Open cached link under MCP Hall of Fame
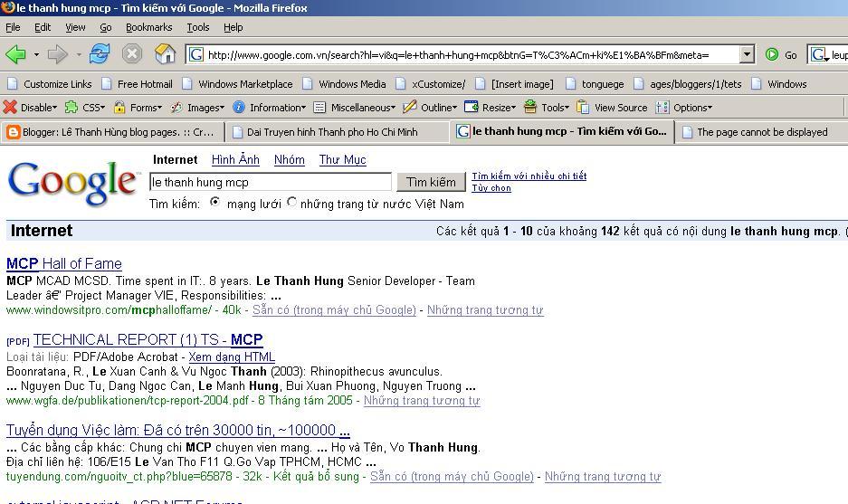The image size is (848, 504). pyautogui.click(x=334, y=309)
